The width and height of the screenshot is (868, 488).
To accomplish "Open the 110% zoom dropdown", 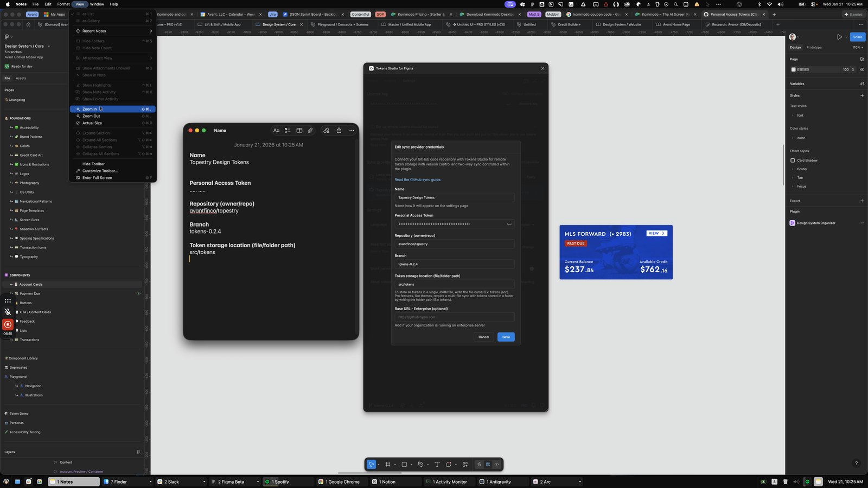I will pos(858,47).
